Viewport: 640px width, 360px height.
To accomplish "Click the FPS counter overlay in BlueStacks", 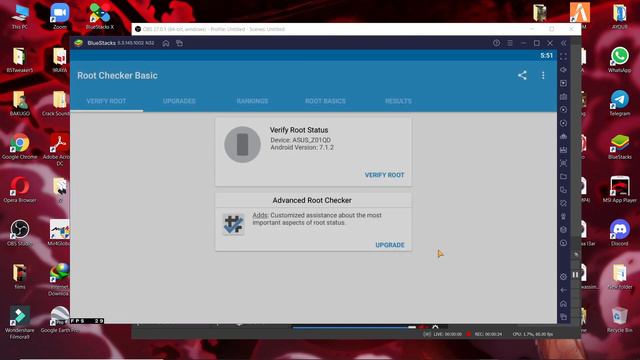I will point(87,321).
